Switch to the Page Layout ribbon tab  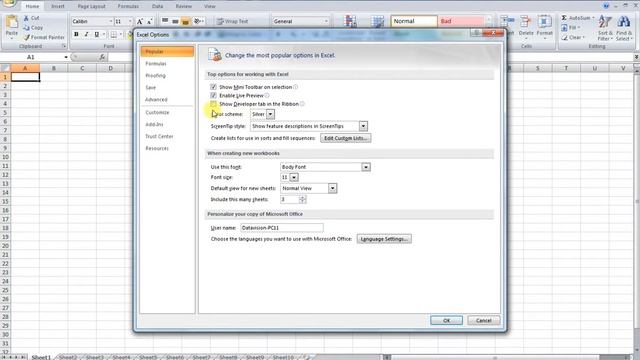[x=91, y=6]
